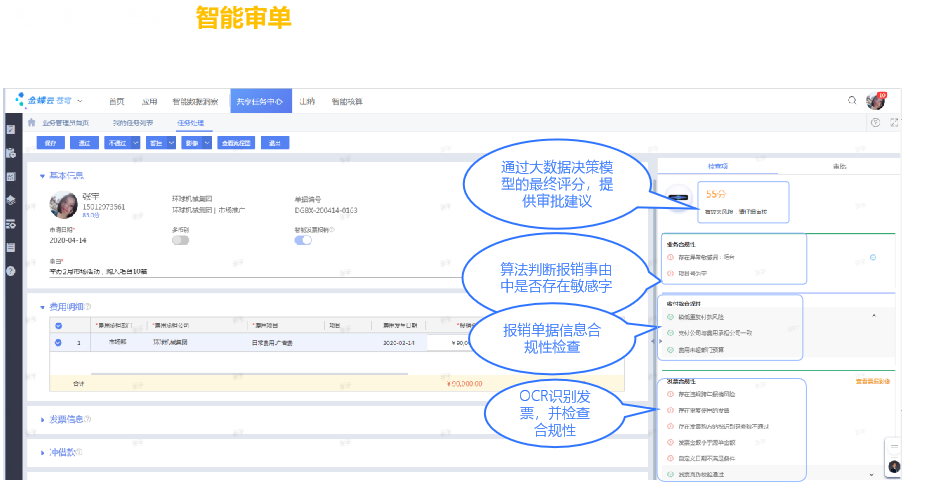Open the stacked layers icon in the left sidebar
Viewport: 931px width, 482px height.
(11, 200)
